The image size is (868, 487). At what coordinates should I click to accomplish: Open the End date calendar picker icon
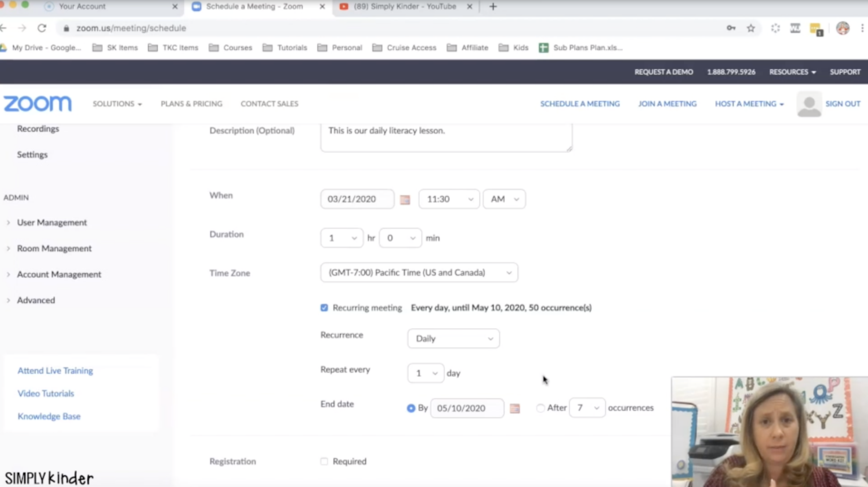pyautogui.click(x=514, y=408)
